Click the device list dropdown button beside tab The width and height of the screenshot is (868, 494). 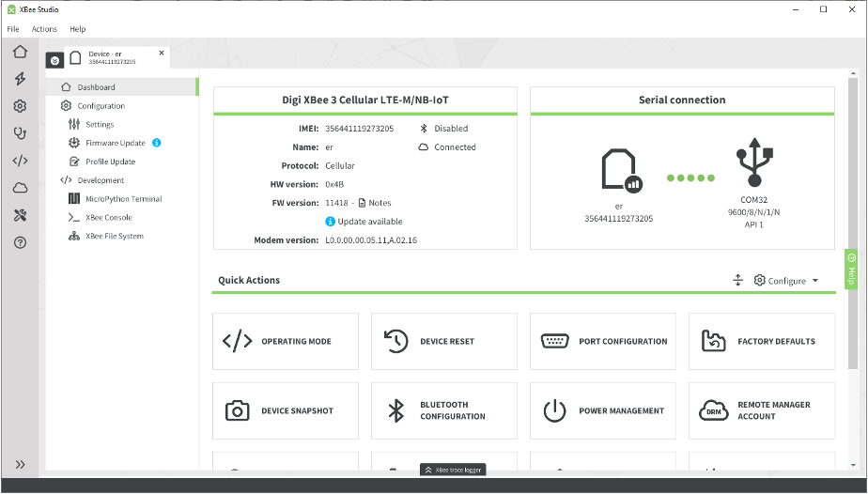pyautogui.click(x=54, y=60)
